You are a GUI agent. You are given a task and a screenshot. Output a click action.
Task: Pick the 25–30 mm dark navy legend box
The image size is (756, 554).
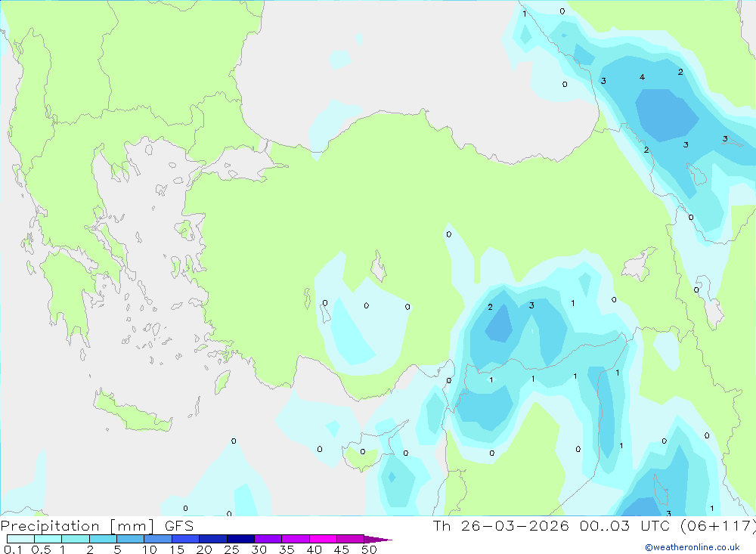[x=240, y=539]
